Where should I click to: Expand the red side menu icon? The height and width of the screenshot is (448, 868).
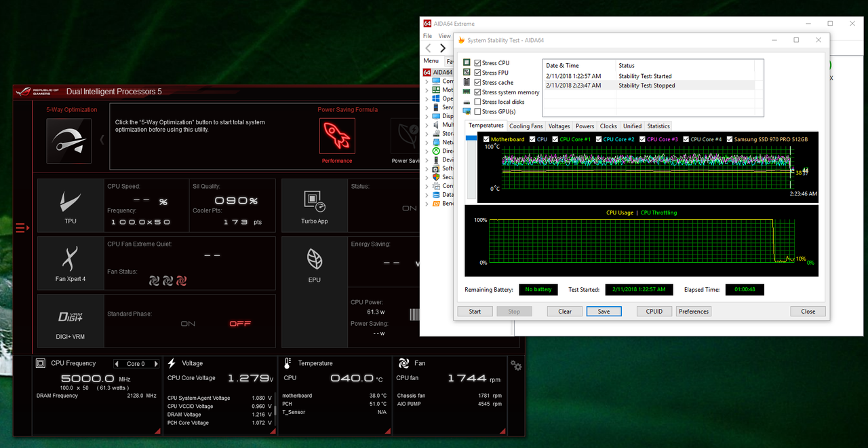click(22, 228)
